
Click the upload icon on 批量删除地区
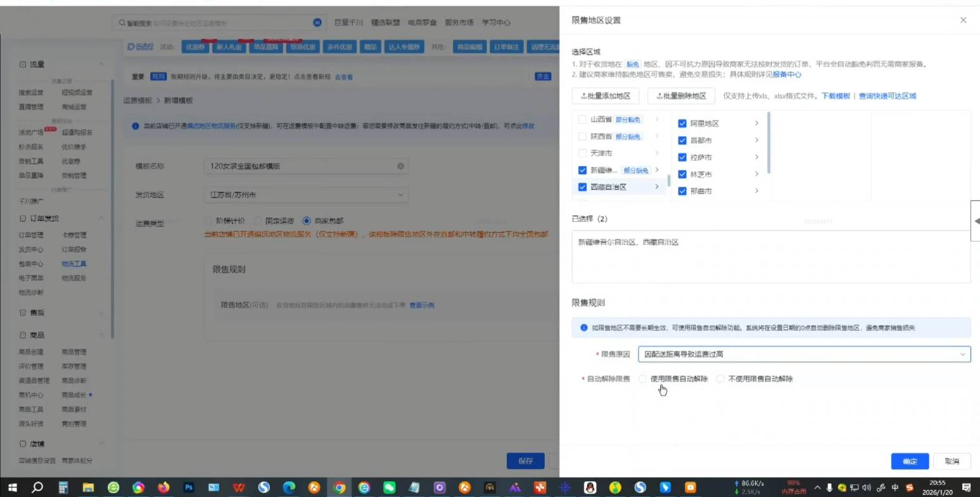coord(659,96)
